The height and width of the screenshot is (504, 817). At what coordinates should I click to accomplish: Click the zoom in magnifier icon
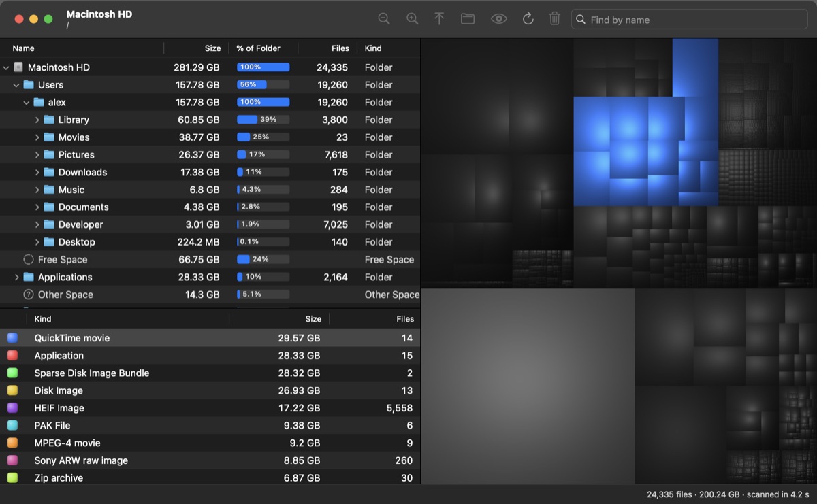pyautogui.click(x=412, y=19)
